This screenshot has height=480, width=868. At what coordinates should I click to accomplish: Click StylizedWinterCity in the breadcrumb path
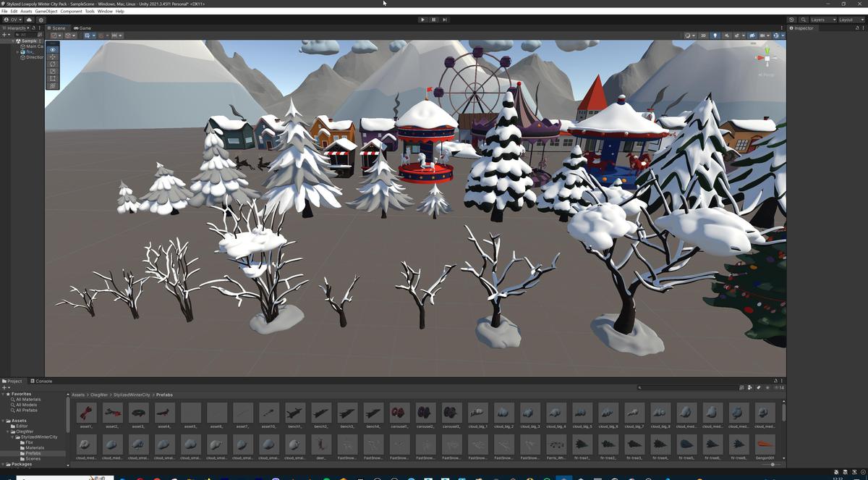pos(132,395)
